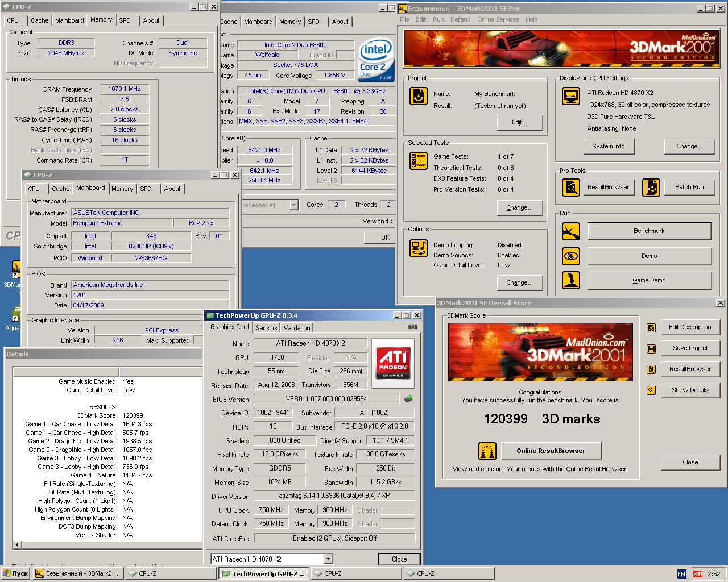Click the Benchmark button
728x582 pixels.
point(649,231)
